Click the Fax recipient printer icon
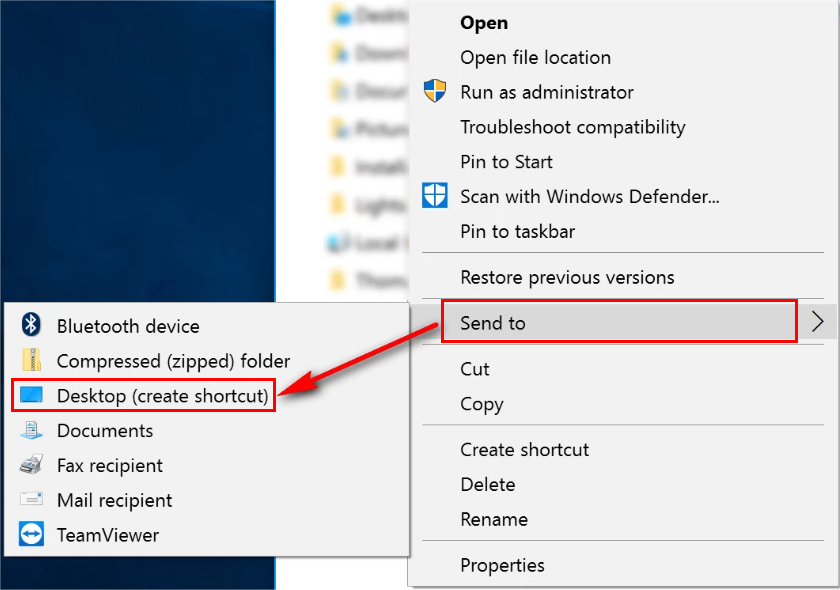This screenshot has width=840, height=590. point(31,465)
